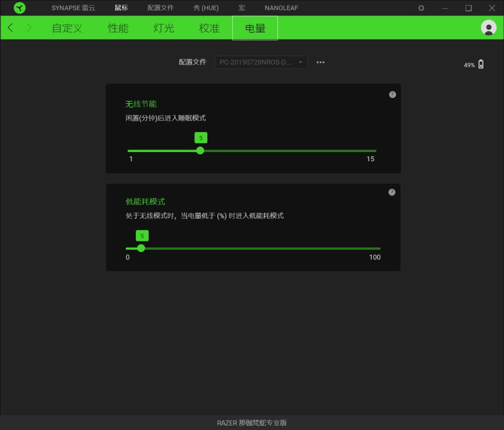Open the settings gear icon
Image resolution: width=504 pixels, height=430 pixels.
tap(421, 8)
